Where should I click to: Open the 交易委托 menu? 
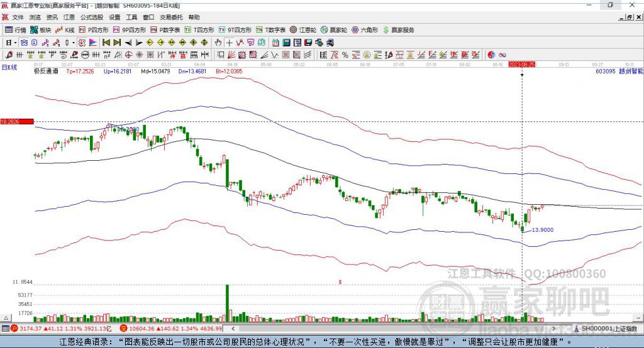coord(171,17)
